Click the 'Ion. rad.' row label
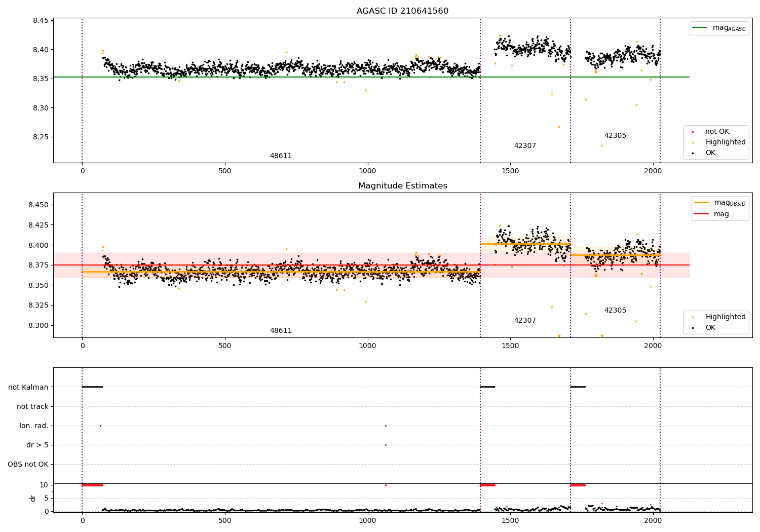 pyautogui.click(x=34, y=426)
